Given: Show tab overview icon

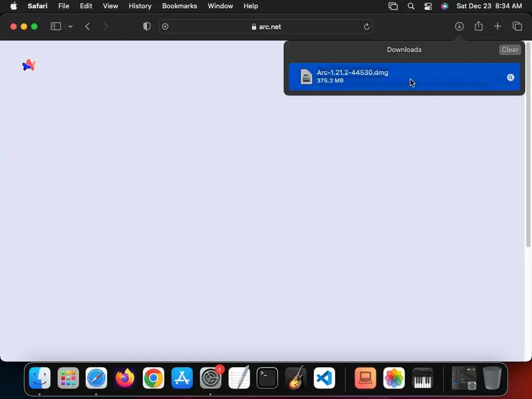Looking at the screenshot, I should [x=517, y=26].
